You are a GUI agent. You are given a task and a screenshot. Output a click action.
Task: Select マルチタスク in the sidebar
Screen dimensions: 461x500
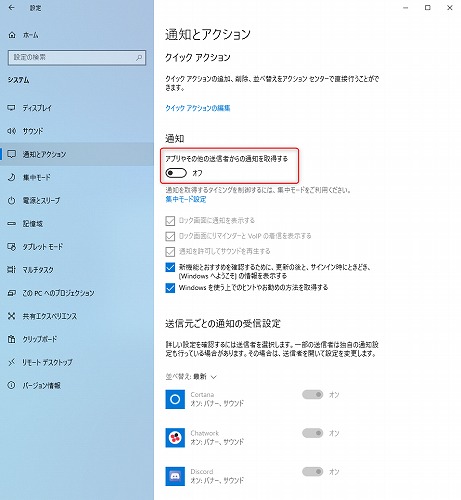coord(77,270)
